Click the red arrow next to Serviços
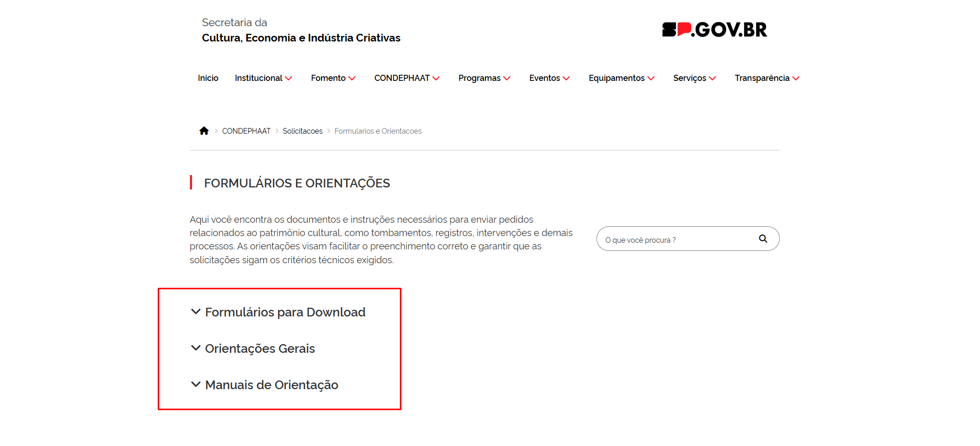The image size is (980, 446). [712, 78]
